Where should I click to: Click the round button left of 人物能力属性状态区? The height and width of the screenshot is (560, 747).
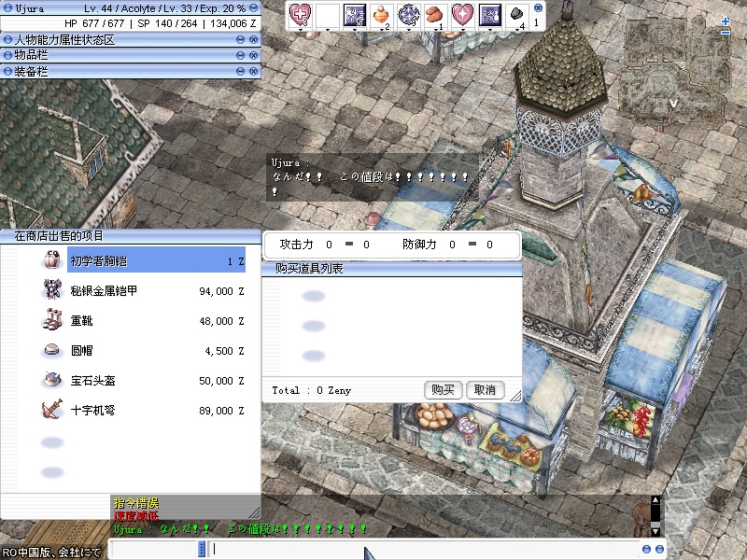coord(7,39)
